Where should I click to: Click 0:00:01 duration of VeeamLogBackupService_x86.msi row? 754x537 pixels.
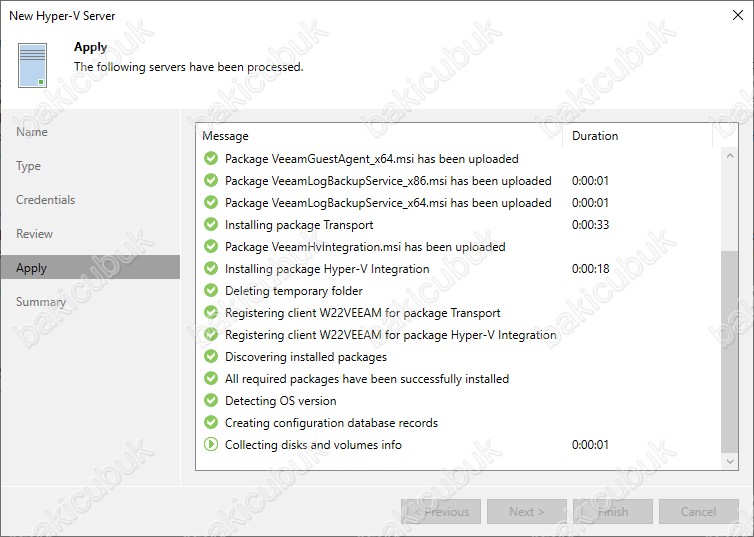coord(591,181)
